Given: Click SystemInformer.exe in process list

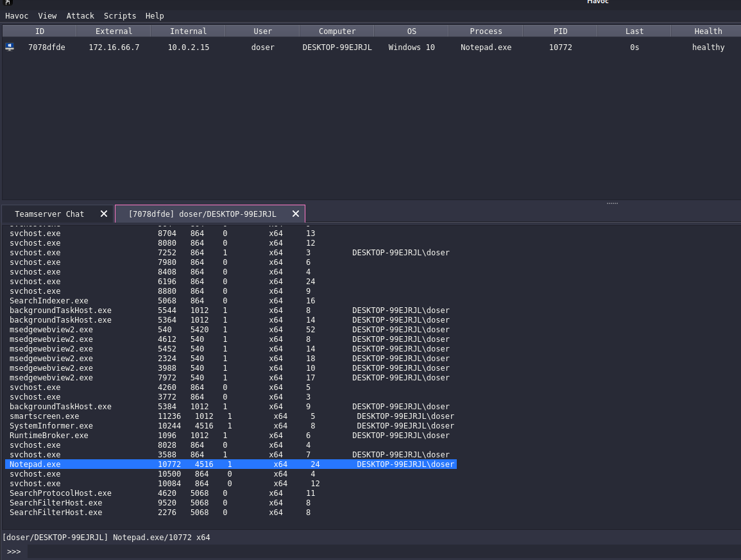Looking at the screenshot, I should coord(51,426).
